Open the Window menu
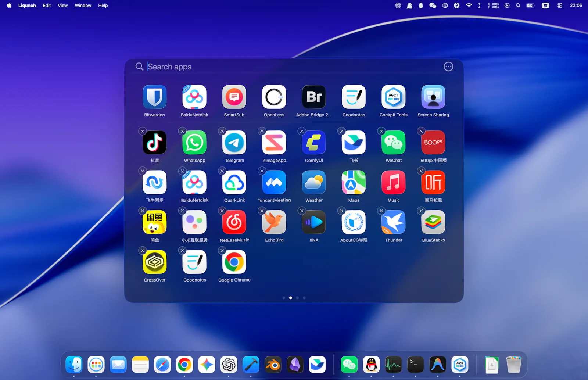Screen dimensions: 588x380 tap(83, 6)
